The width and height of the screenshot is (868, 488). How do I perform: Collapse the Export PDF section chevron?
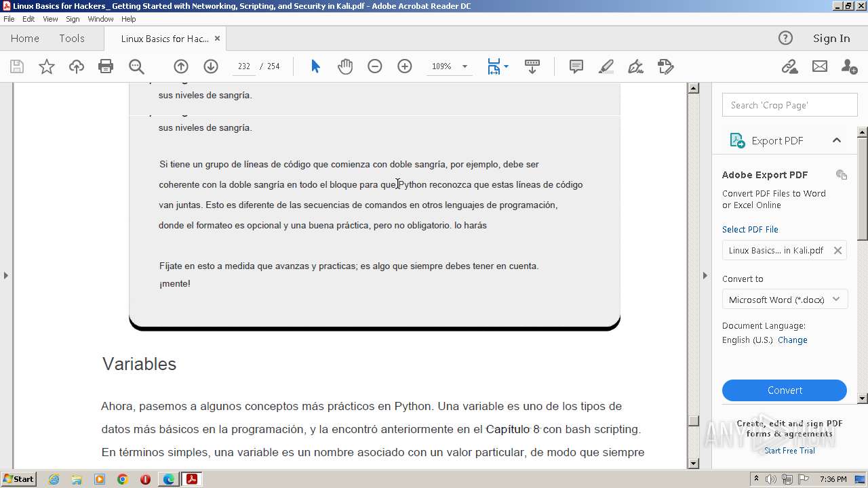click(837, 140)
